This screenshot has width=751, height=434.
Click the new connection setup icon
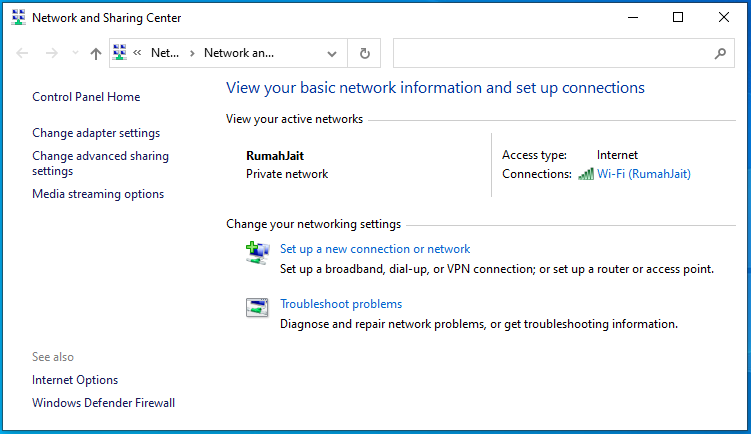[257, 252]
